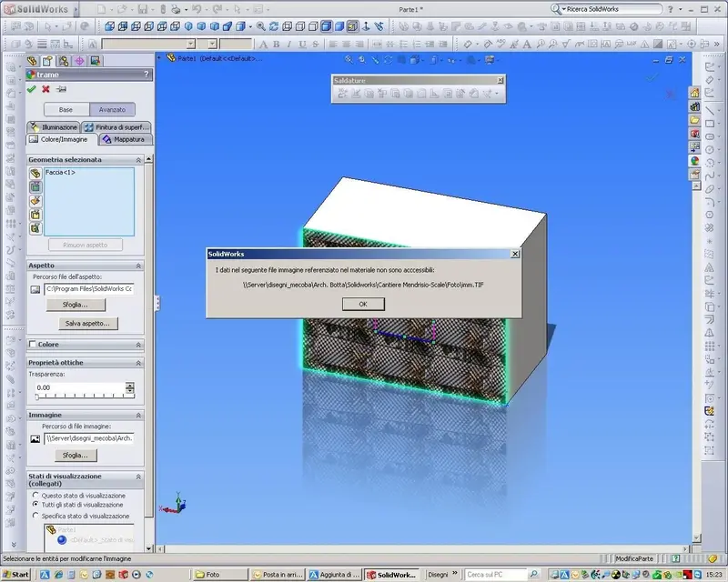Open the FeatureManager design tree tab
The image size is (728, 582).
point(32,61)
